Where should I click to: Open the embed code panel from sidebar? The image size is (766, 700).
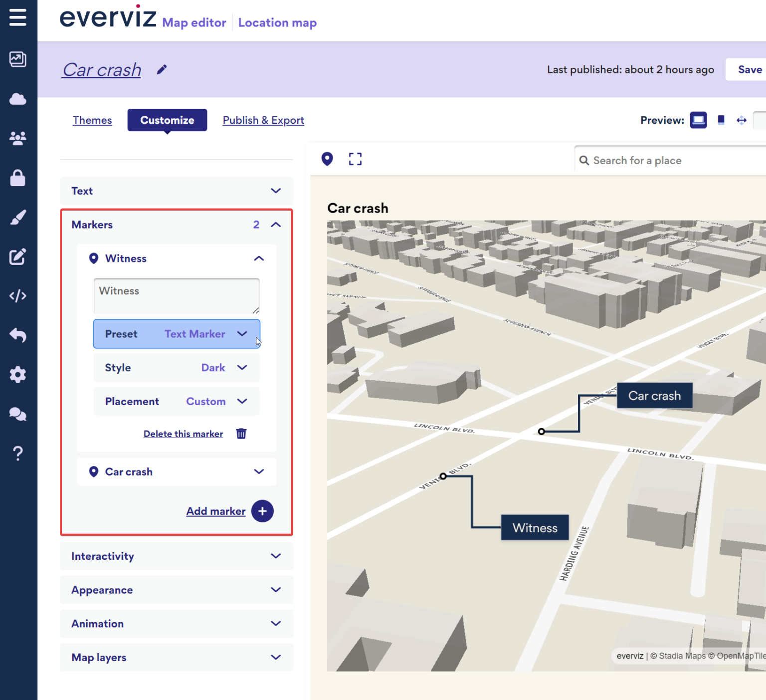pos(18,296)
